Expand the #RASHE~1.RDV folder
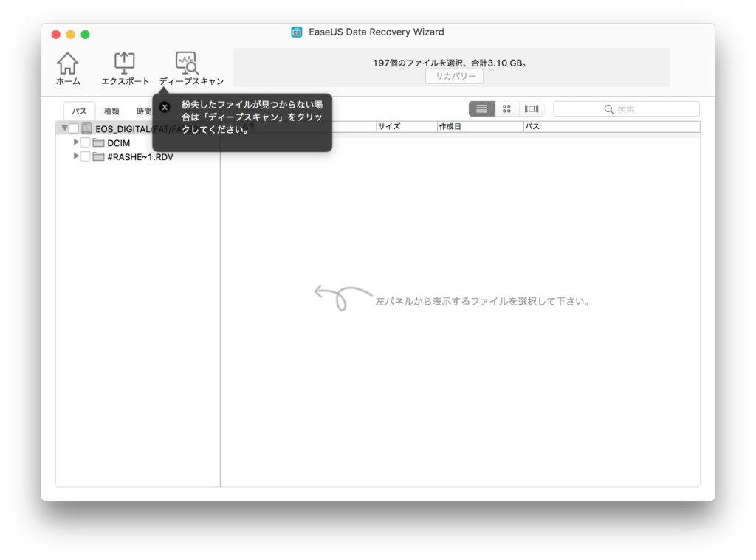The width and height of the screenshot is (756, 560). coord(76,156)
